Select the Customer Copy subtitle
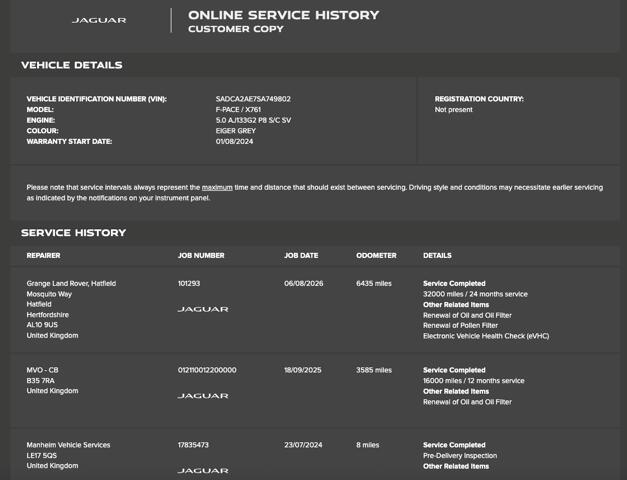This screenshot has width=627, height=480. click(x=236, y=29)
